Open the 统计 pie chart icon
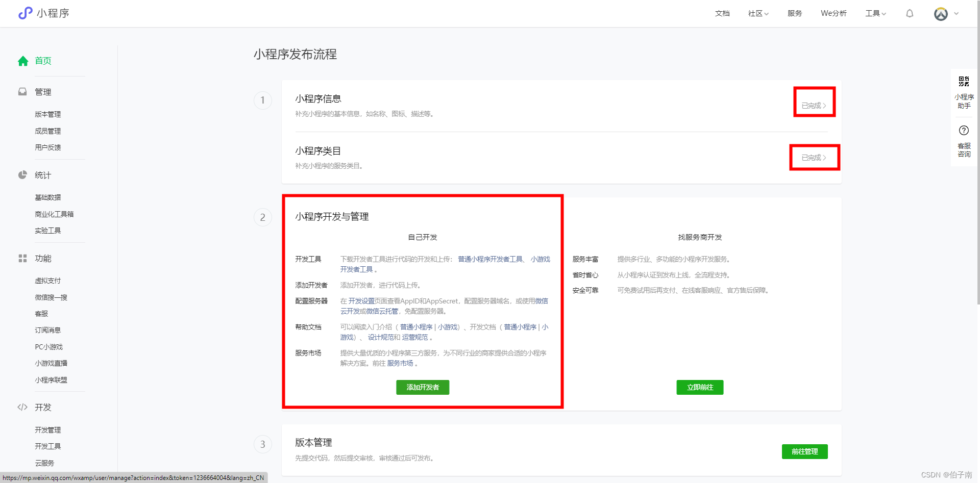980x483 pixels. click(22, 175)
